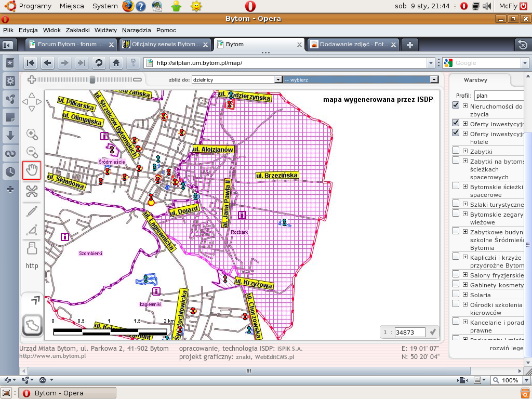Screen dimensions: 532x399
Task: Click the map scale input field
Action: pos(409,332)
